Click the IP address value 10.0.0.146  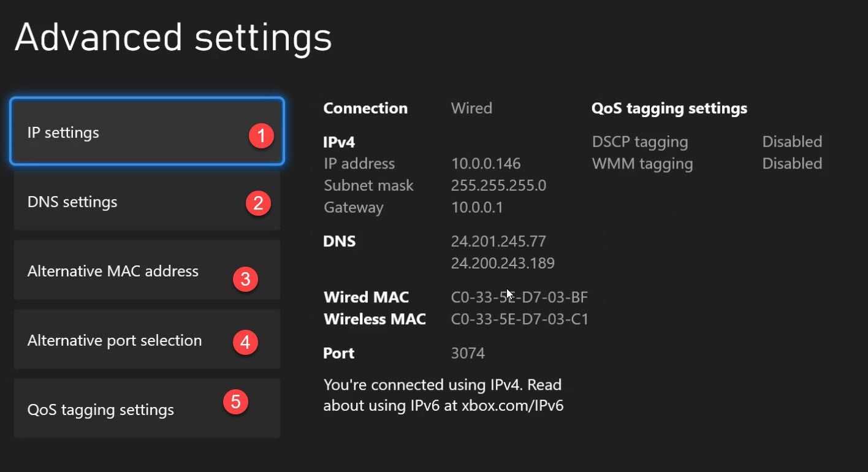pyautogui.click(x=485, y=164)
